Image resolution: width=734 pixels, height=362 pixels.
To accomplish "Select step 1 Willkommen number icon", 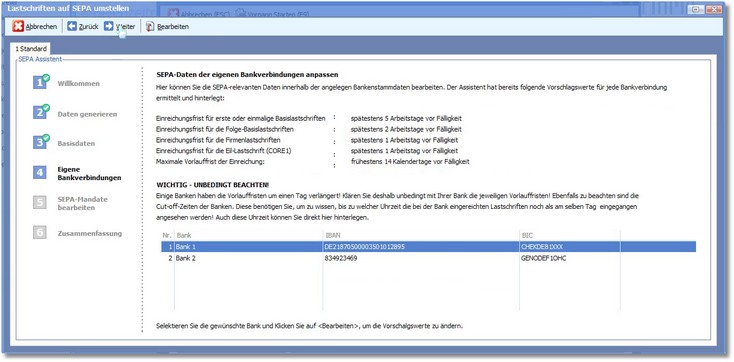I will 40,82.
